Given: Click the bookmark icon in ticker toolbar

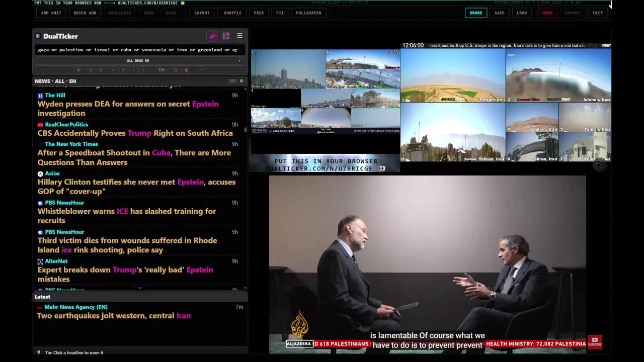Looking at the screenshot, I should click(176, 70).
